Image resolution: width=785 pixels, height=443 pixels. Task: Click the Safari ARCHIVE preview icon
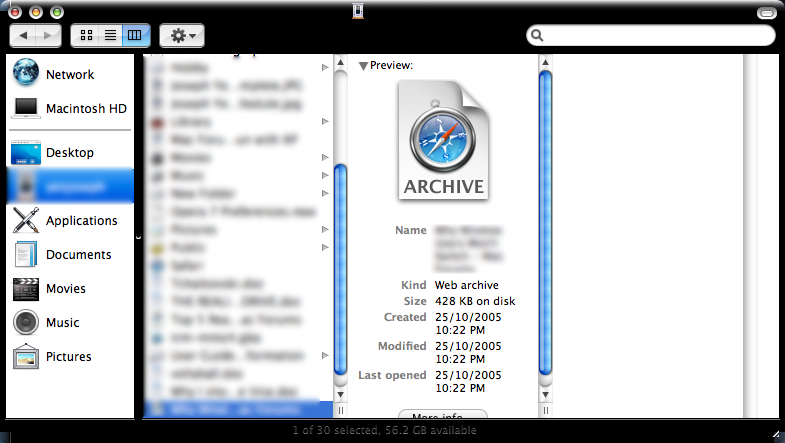coord(444,141)
